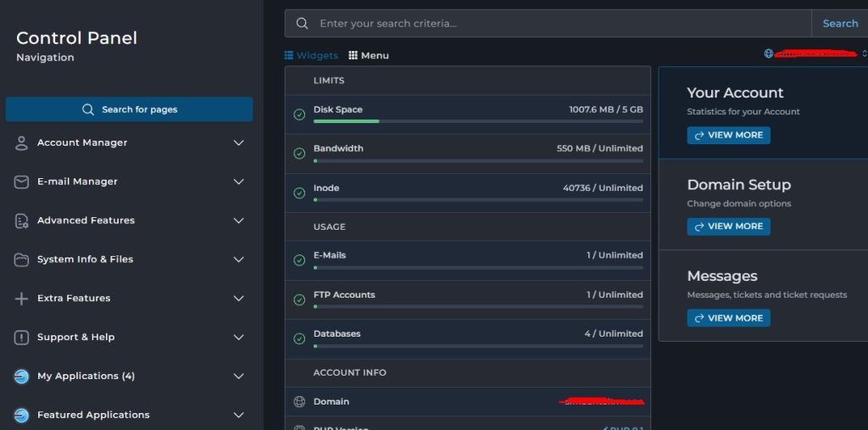Click the Control Panel title
Viewport: 868px width, 430px height.
(77, 38)
